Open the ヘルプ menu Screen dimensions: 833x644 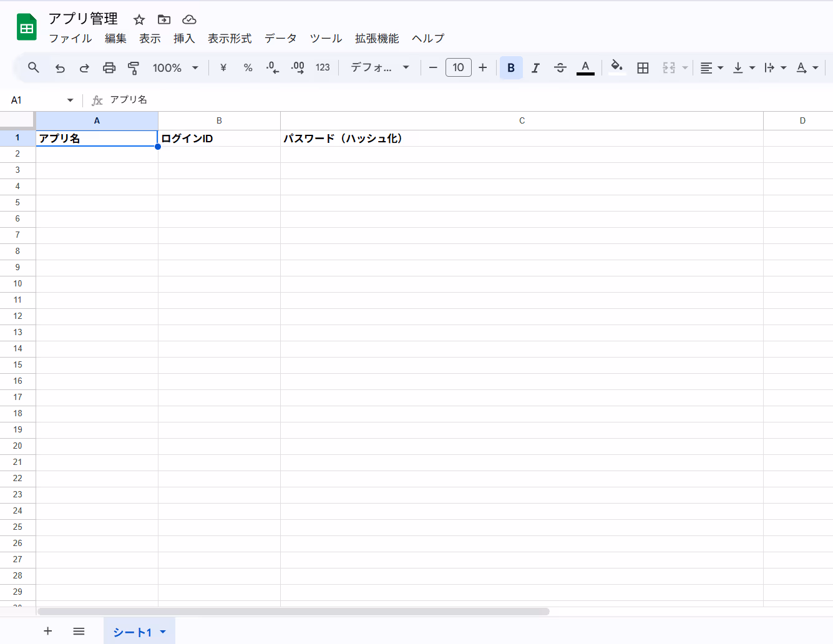pos(428,38)
